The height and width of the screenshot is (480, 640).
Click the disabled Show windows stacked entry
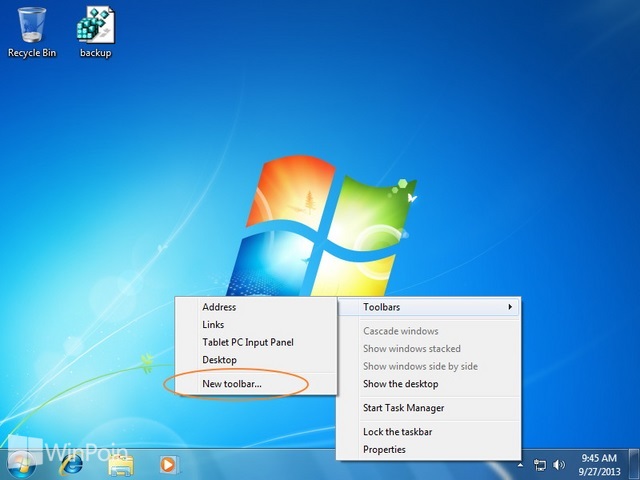pos(429,349)
